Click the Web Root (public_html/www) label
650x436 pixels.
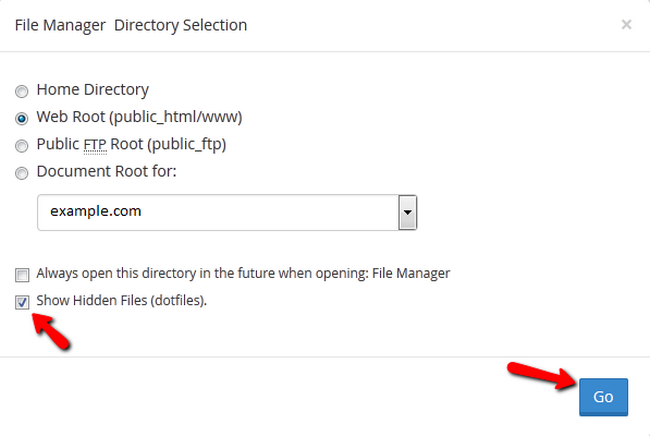(x=139, y=117)
